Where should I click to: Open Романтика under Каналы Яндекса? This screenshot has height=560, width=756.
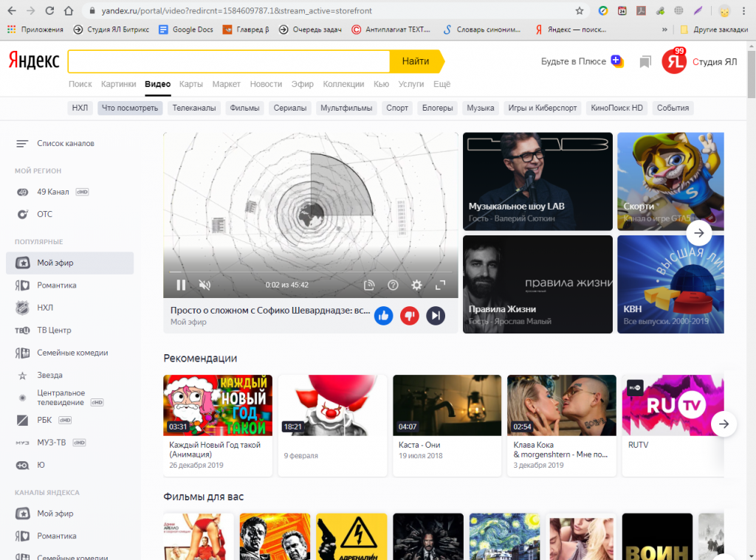click(70, 536)
